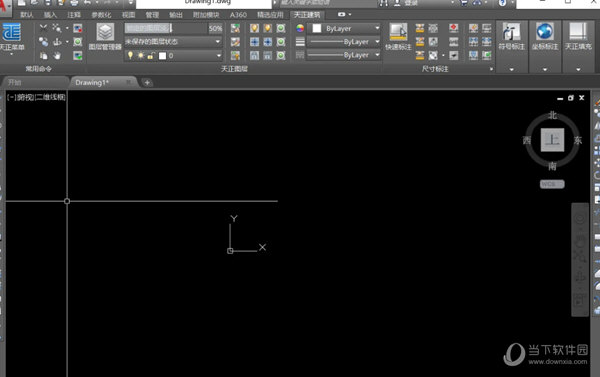Click the plus new drawing tab button

[147, 82]
